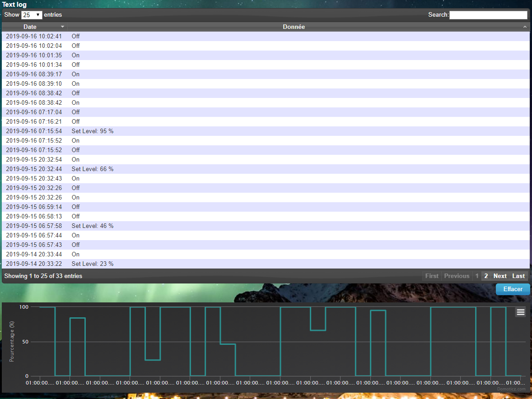This screenshot has height=399, width=532.
Task: Click into the Search input field
Action: [x=488, y=15]
